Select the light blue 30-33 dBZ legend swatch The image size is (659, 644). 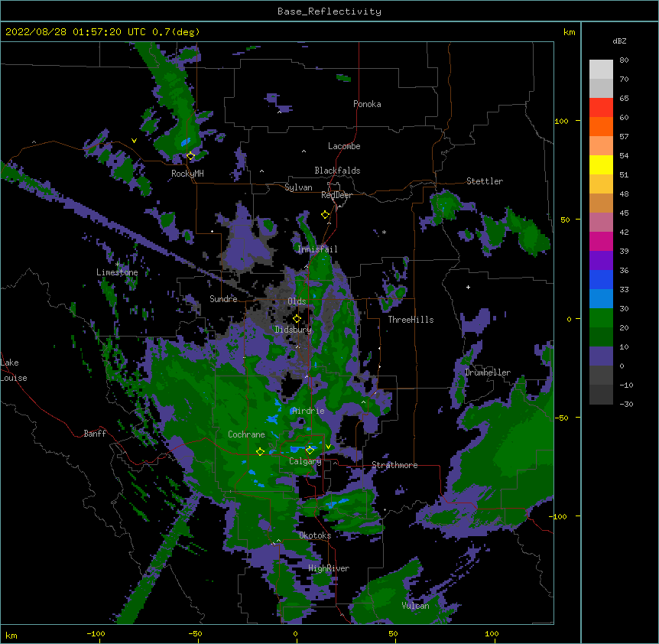click(x=601, y=298)
